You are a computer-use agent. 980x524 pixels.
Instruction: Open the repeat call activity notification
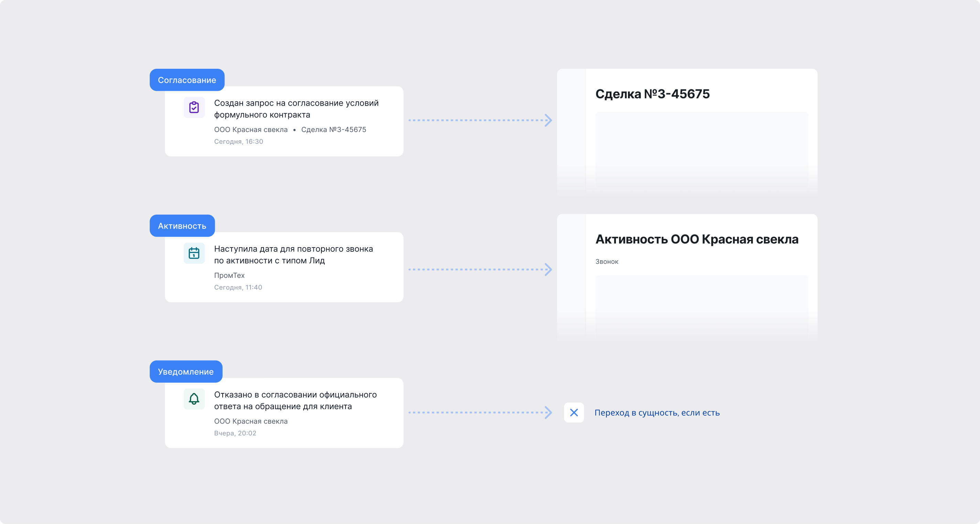pyautogui.click(x=284, y=267)
